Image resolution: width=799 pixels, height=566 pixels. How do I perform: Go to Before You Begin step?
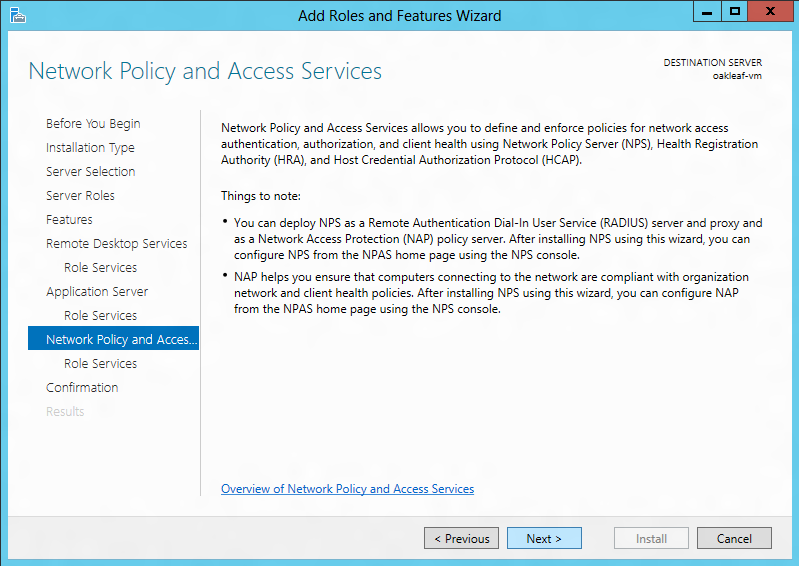93,124
